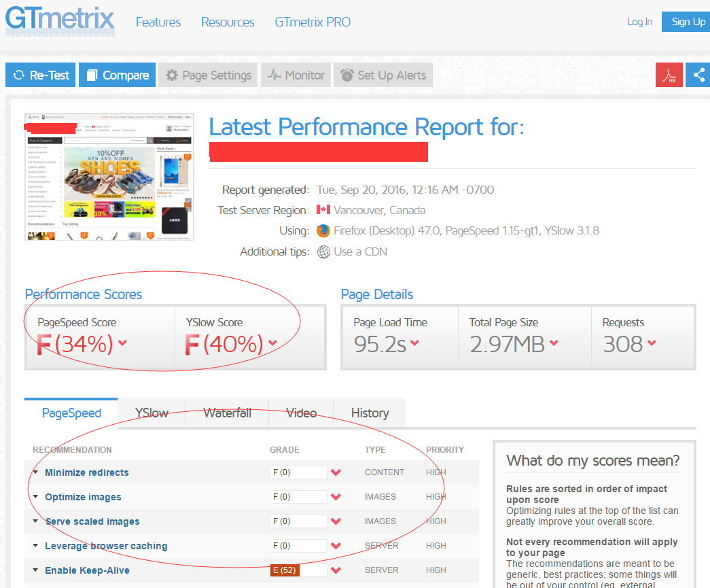Screen dimensions: 710x588
Task: Click the GRADE column header
Action: click(285, 450)
